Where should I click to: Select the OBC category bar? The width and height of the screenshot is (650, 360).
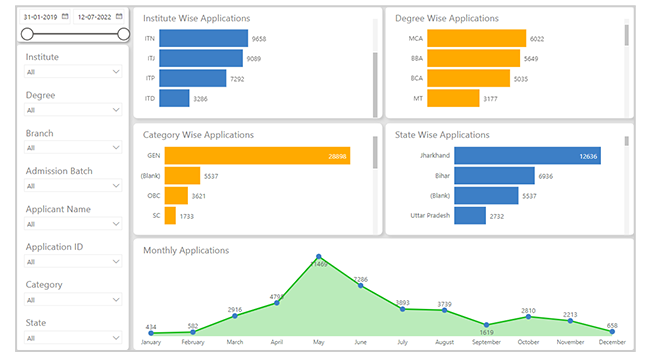pyautogui.click(x=176, y=195)
